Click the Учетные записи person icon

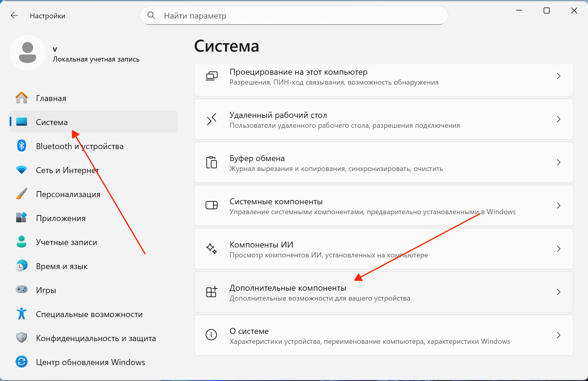pyautogui.click(x=22, y=242)
